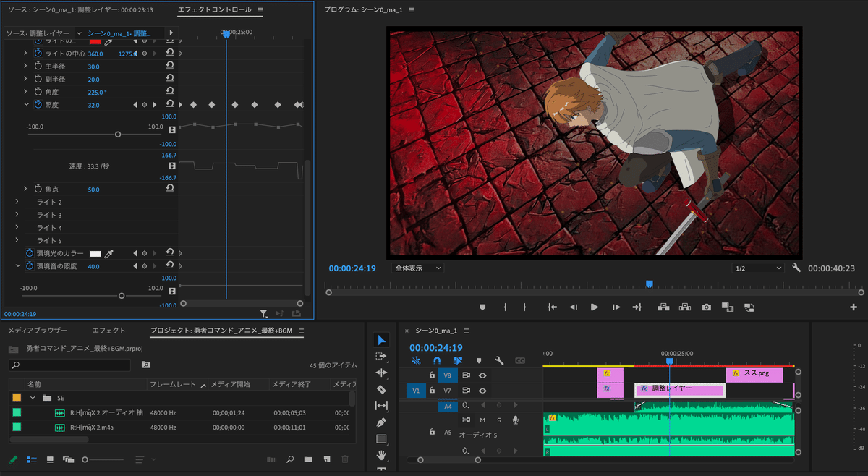Toggle Linked Selection in timeline
The width and height of the screenshot is (868, 476).
[458, 360]
